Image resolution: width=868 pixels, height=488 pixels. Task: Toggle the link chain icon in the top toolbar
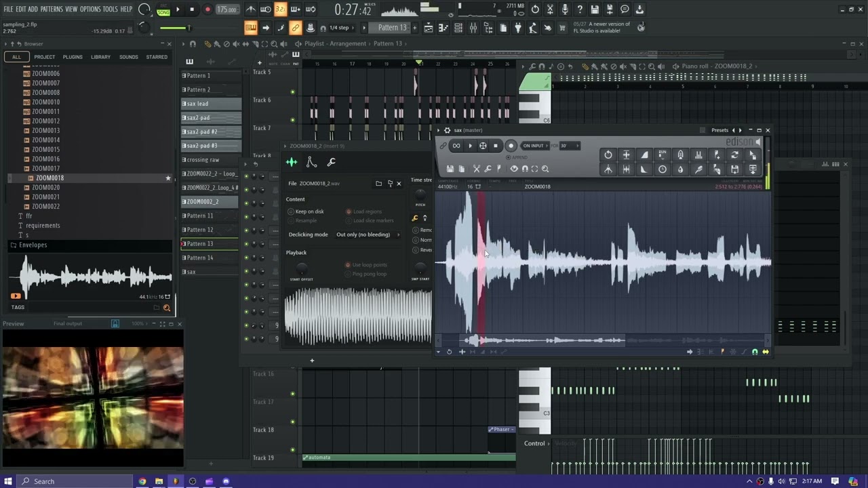[295, 28]
